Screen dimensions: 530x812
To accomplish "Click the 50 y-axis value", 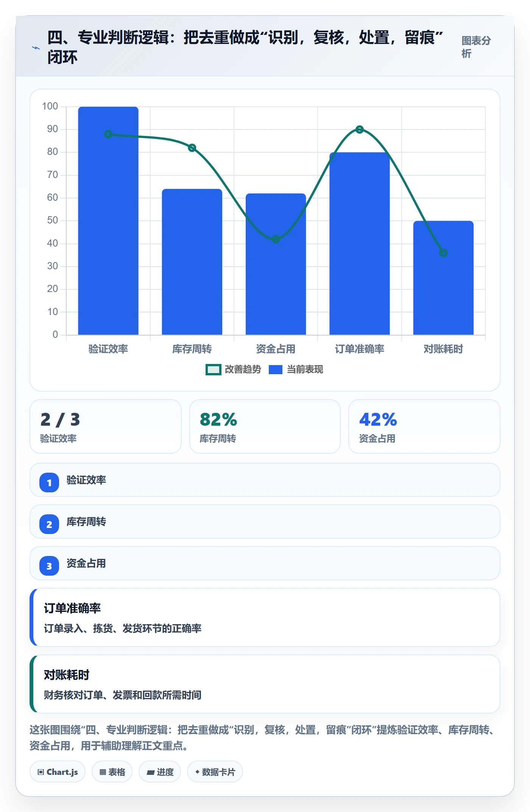I will click(x=52, y=220).
